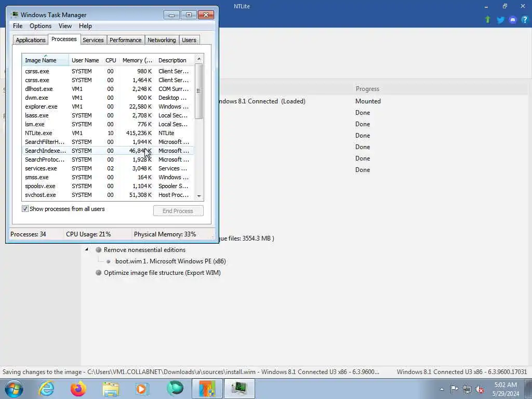This screenshot has width=532, height=399.
Task: Switch to the Applications tab
Action: click(x=31, y=40)
